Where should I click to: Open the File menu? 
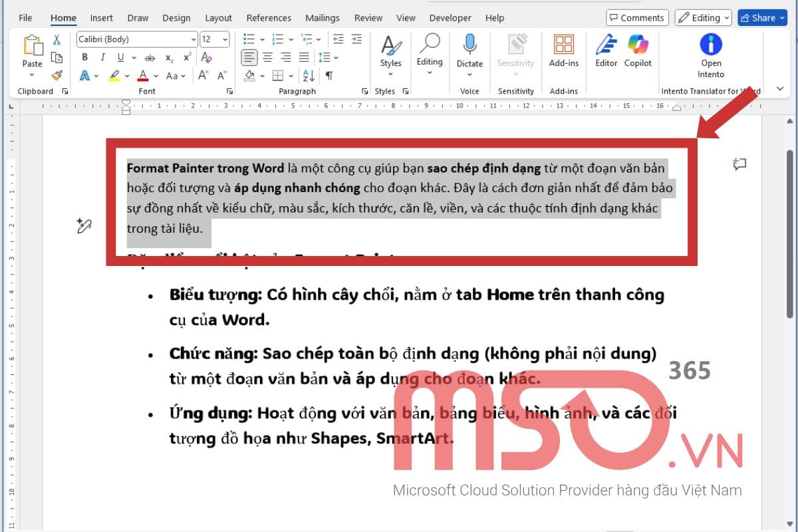tap(25, 18)
